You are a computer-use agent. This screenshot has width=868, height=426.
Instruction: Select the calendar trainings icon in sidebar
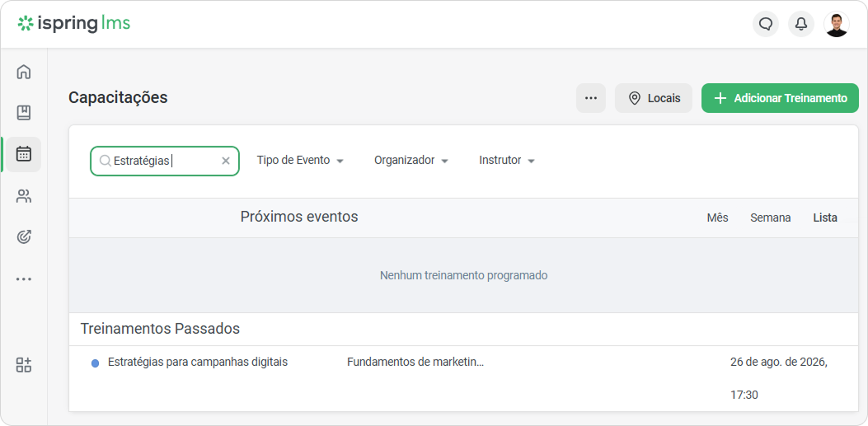click(x=23, y=154)
